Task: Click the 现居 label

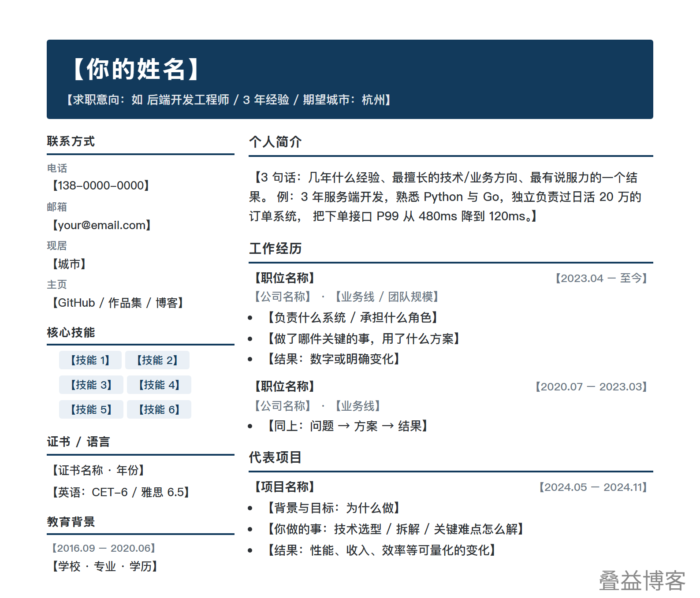Action: click(x=57, y=246)
